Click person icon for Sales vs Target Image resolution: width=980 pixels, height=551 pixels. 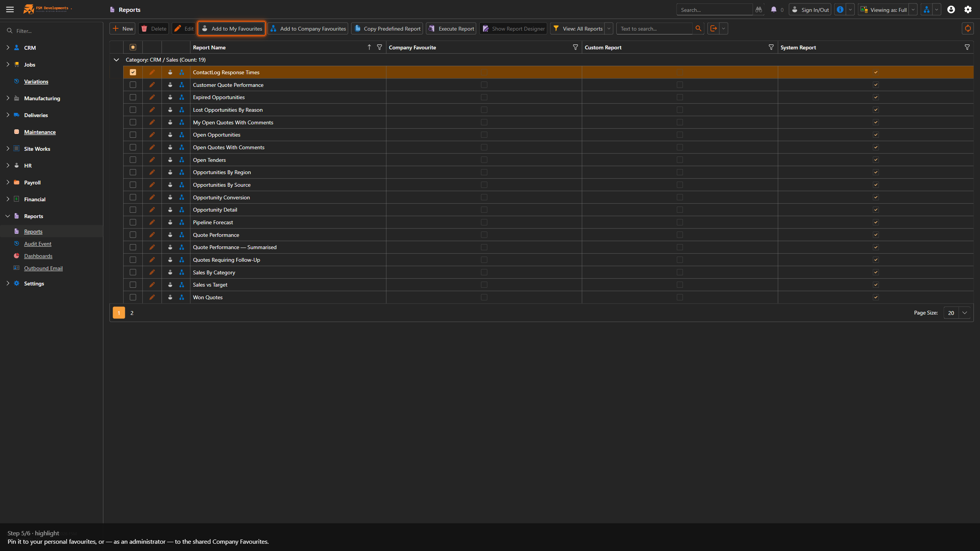[170, 285]
